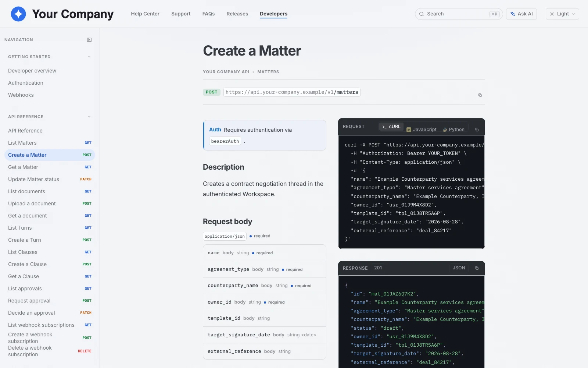Click the POST method badge

(x=211, y=92)
